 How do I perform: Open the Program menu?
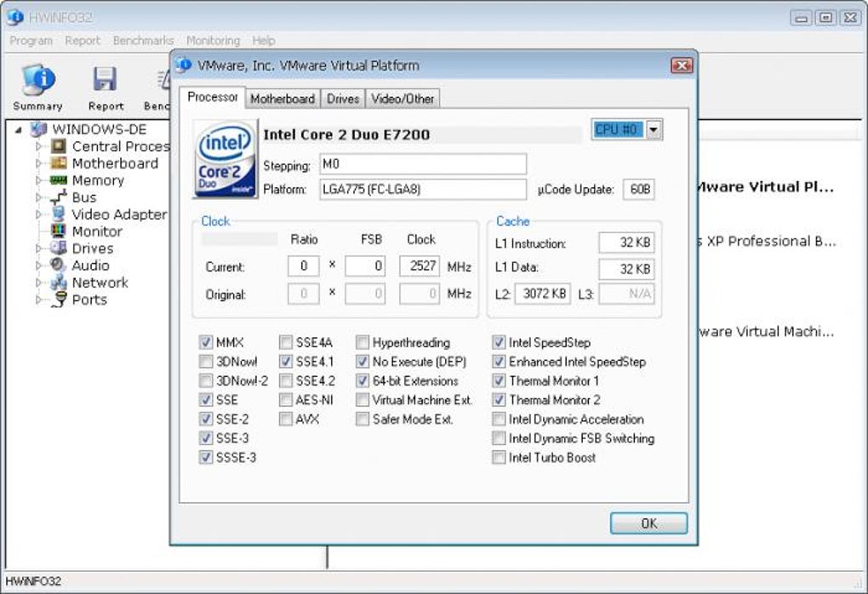[x=31, y=40]
